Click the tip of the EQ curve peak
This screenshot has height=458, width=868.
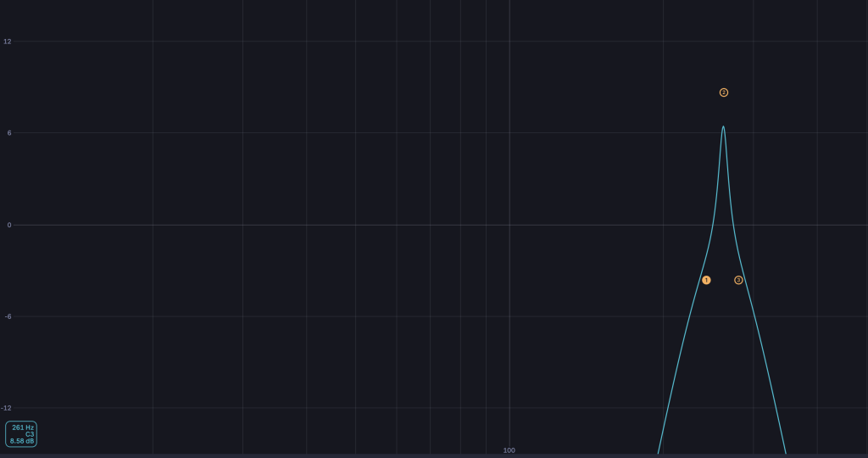pyautogui.click(x=723, y=127)
